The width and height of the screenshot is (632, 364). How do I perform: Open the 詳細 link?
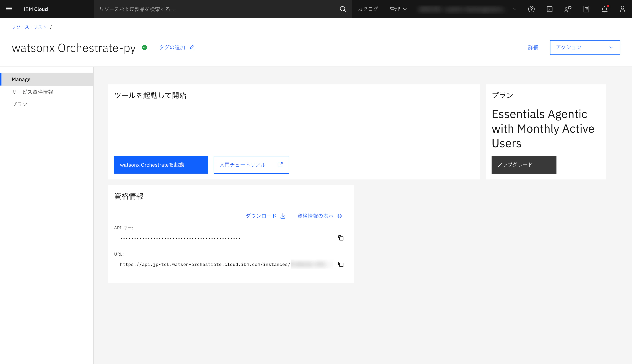coord(533,48)
